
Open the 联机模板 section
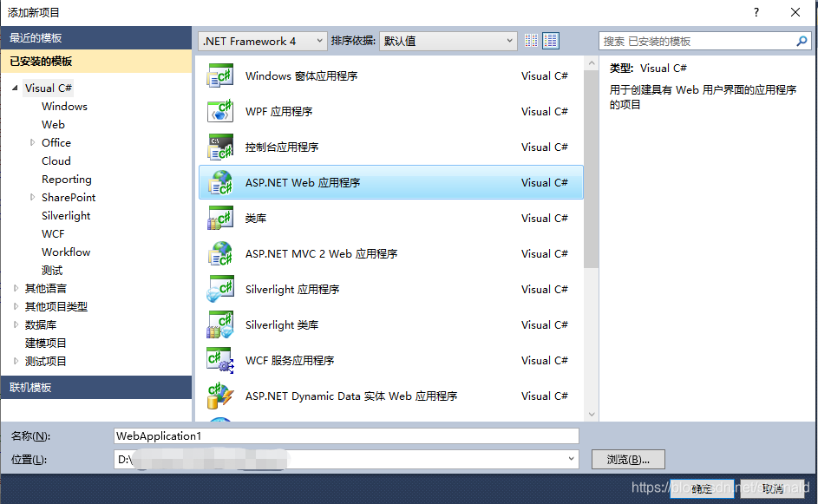[96, 387]
